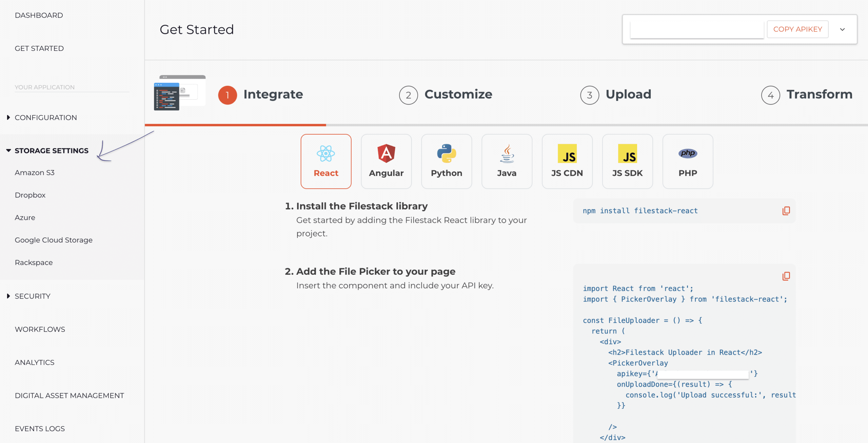
Task: Collapse the Storage Settings section arrow
Action: (x=8, y=150)
